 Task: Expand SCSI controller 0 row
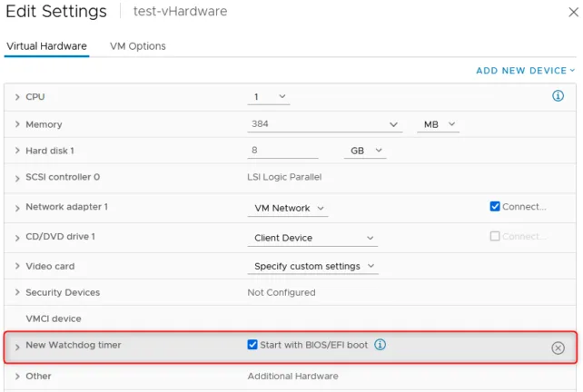pos(17,179)
